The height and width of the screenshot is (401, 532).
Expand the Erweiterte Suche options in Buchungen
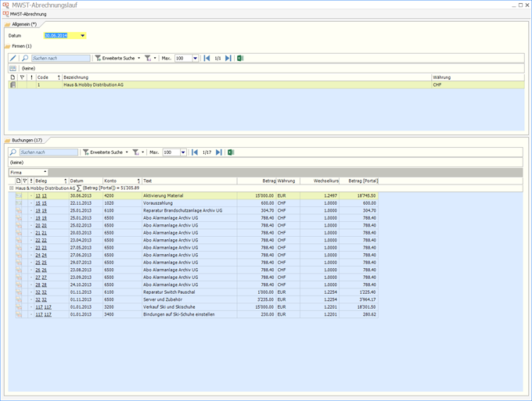click(x=127, y=152)
